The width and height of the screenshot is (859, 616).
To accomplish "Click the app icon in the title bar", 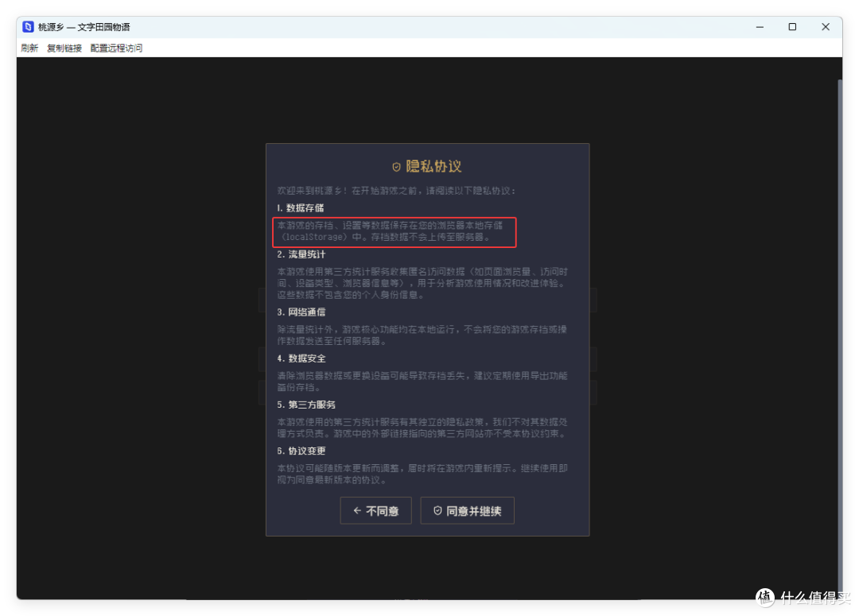I will pos(28,27).
